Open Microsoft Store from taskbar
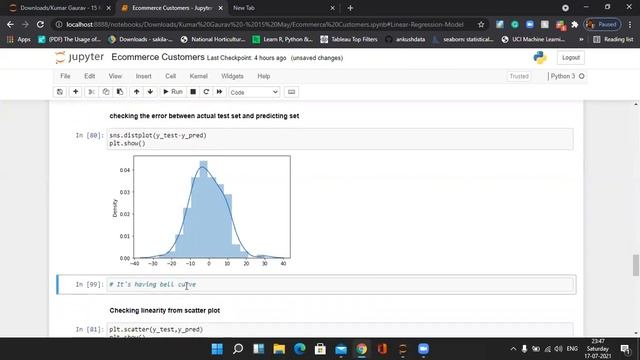Viewport: 640px width, 360px height. 320,349
